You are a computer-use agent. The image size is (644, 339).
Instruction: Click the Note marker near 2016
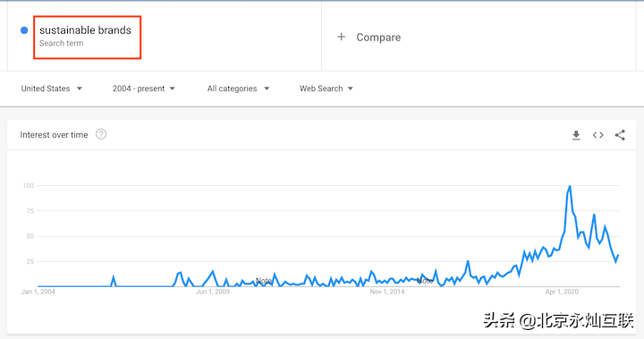point(425,281)
